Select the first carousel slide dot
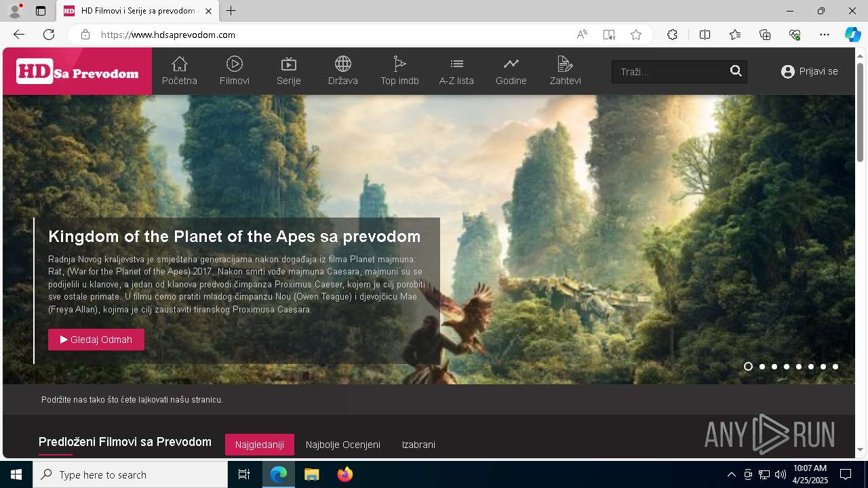This screenshot has width=868, height=488. [x=748, y=367]
